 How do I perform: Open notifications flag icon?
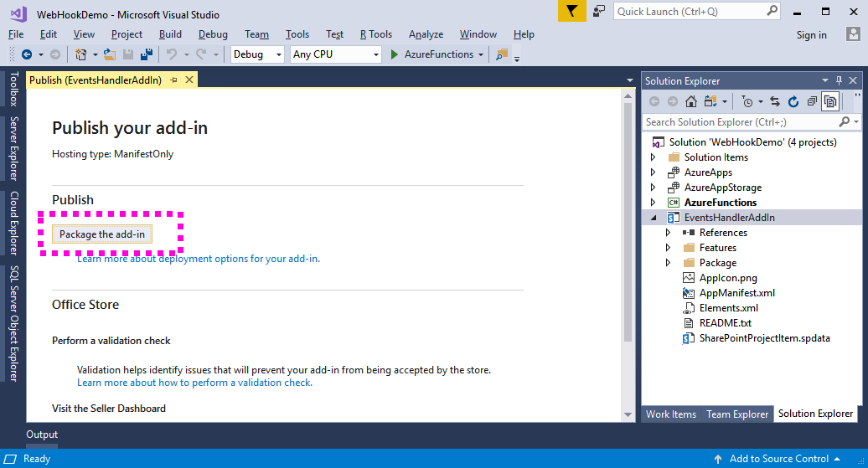[572, 11]
